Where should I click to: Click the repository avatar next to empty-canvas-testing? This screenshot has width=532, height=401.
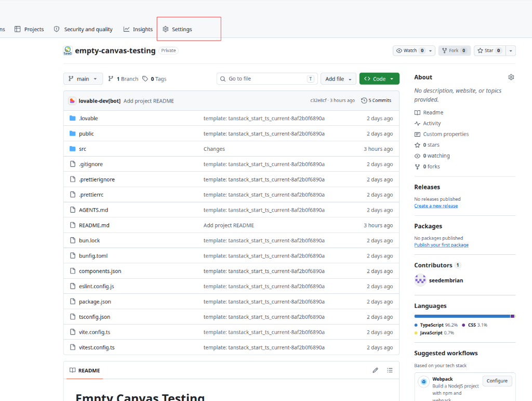coord(68,50)
